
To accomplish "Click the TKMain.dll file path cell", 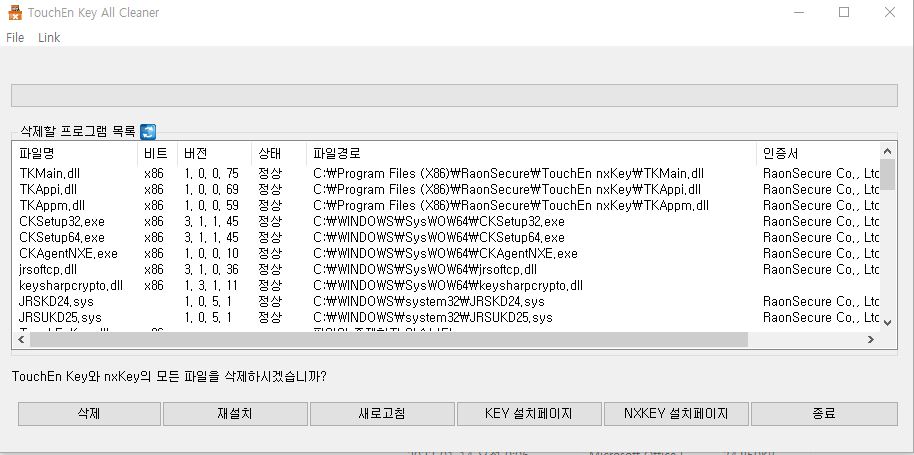I will (x=508, y=174).
